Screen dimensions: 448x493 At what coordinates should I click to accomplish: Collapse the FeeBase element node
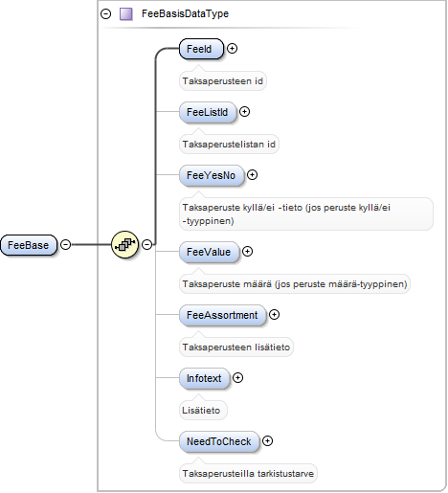coord(66,244)
